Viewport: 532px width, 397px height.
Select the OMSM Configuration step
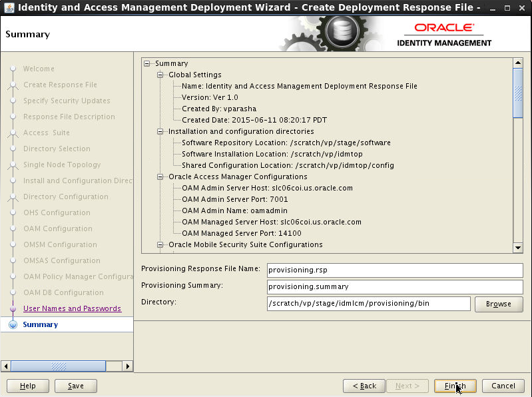(x=60, y=244)
